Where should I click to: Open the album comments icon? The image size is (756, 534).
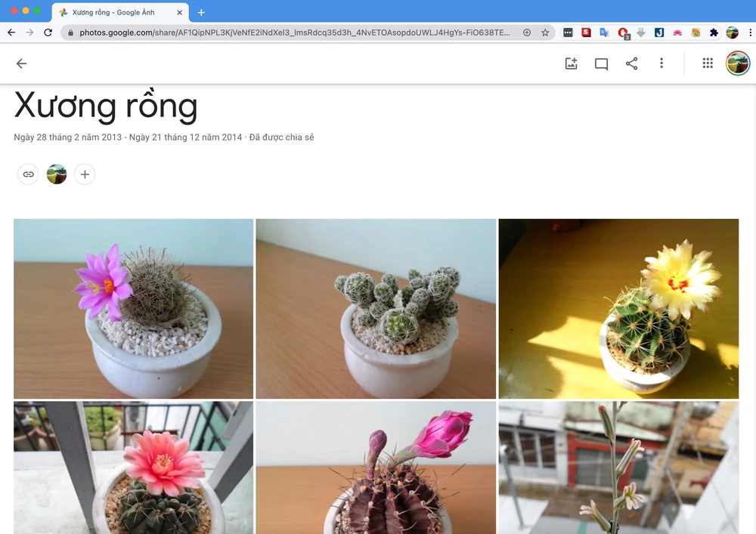coord(601,63)
